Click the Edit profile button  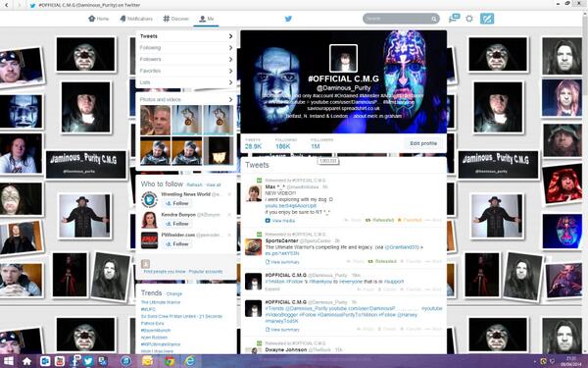tap(423, 143)
